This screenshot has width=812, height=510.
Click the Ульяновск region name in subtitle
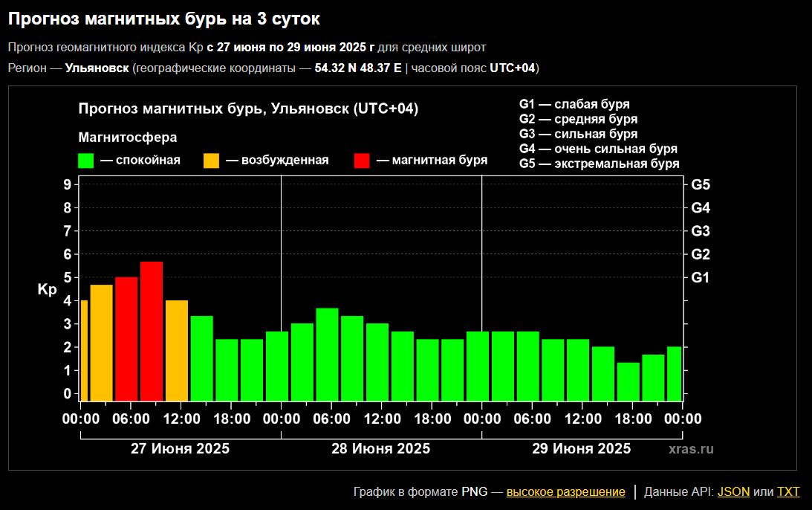pyautogui.click(x=97, y=68)
